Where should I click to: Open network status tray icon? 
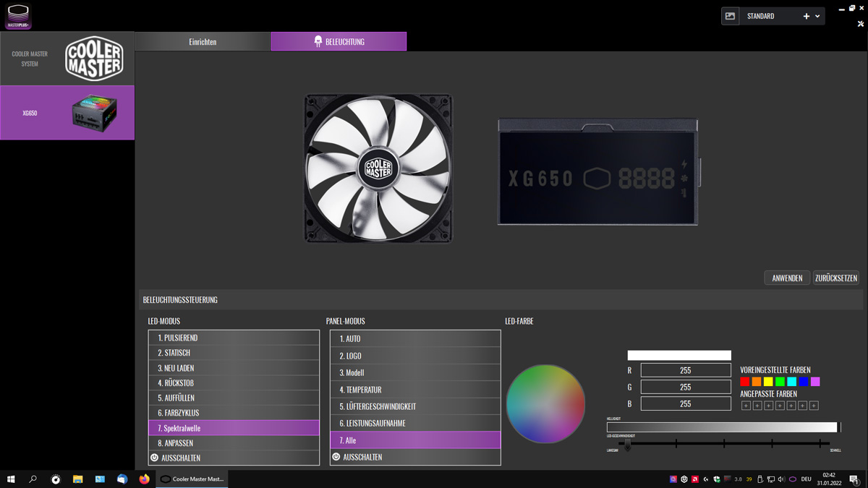771,479
